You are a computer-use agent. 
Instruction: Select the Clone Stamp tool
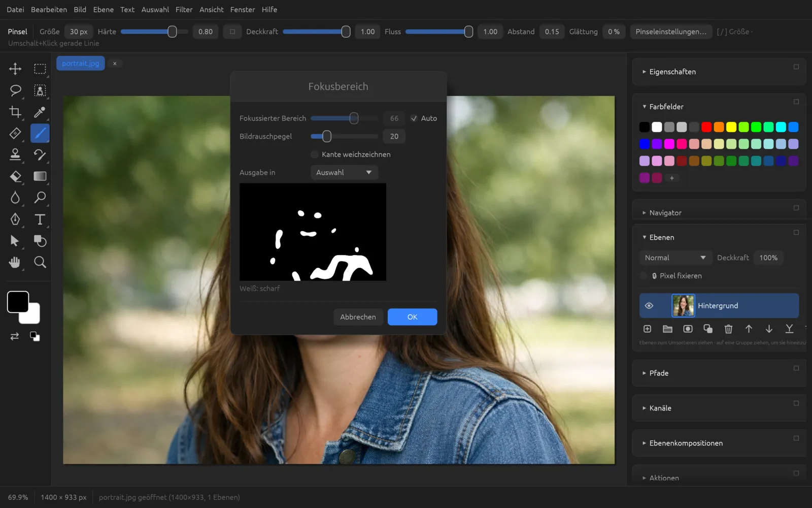15,154
